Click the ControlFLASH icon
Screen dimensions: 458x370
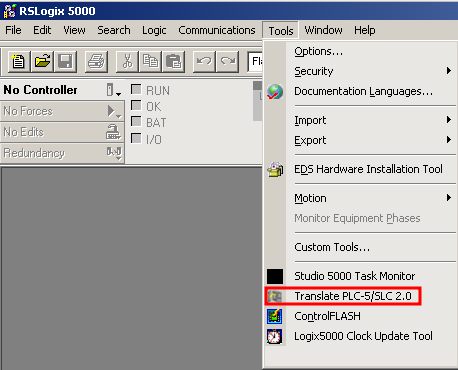pos(275,316)
